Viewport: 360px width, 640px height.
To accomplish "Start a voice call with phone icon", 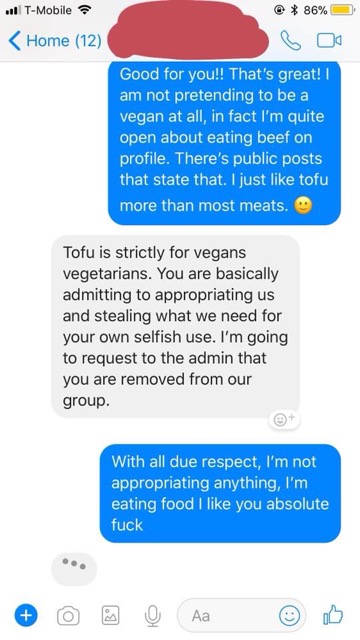I will tap(291, 40).
